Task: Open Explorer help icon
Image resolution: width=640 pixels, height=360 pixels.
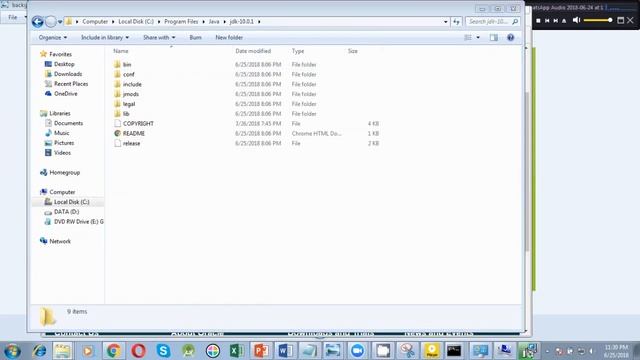Action: (510, 38)
